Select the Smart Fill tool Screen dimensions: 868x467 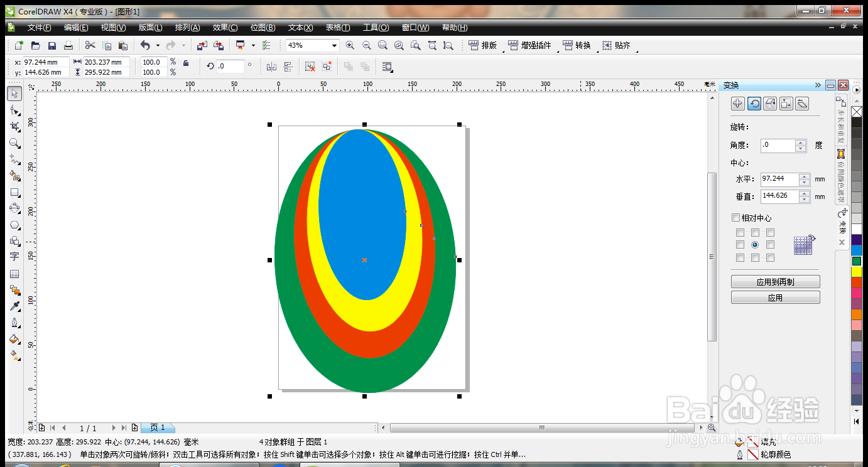point(14,176)
